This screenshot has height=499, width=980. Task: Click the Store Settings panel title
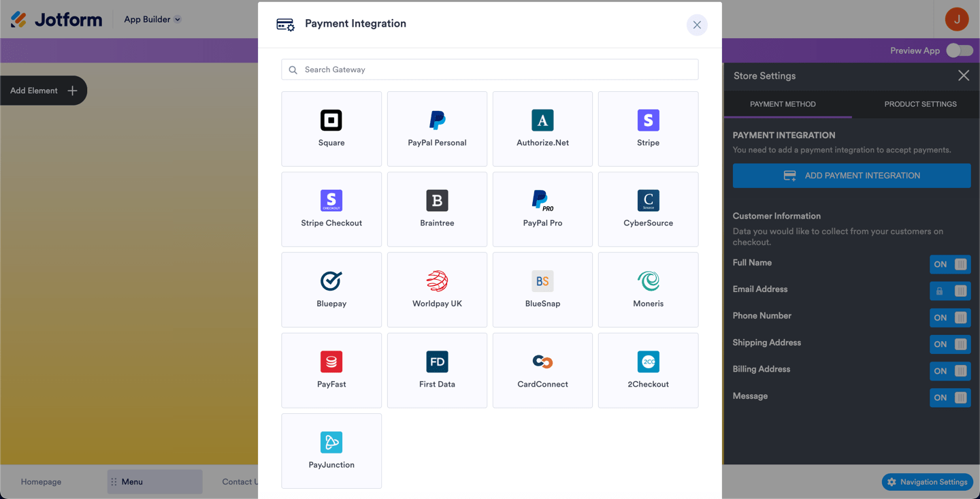pos(764,76)
